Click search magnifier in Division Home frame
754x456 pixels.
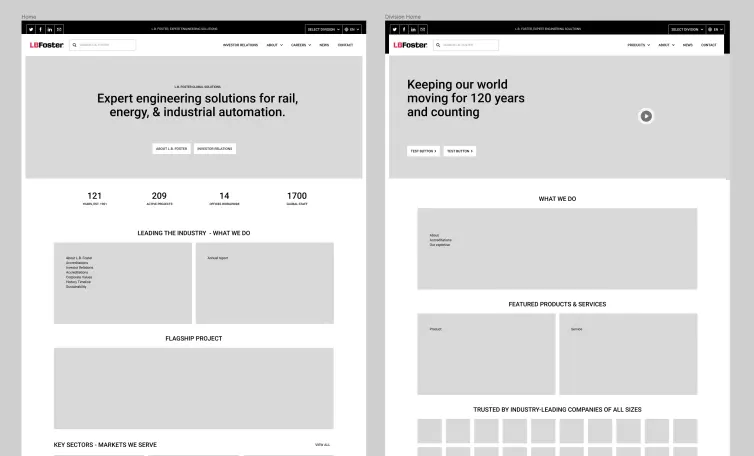438,45
